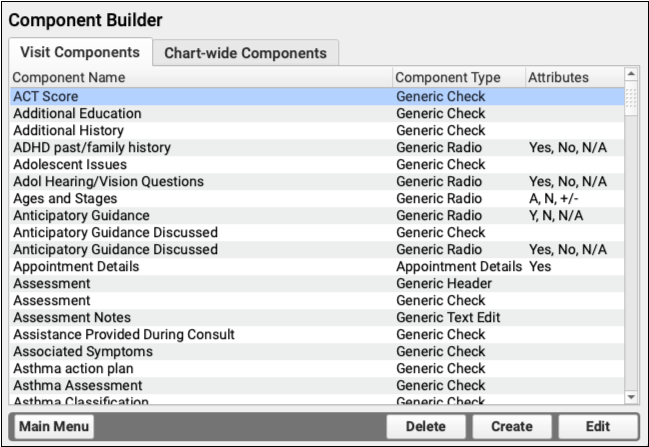This screenshot has width=649, height=447.
Task: Select the ACT Score row
Action: 200,97
